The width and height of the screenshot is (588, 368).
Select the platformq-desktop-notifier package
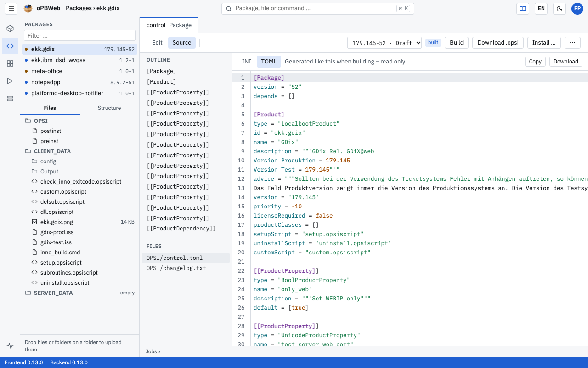click(x=79, y=93)
